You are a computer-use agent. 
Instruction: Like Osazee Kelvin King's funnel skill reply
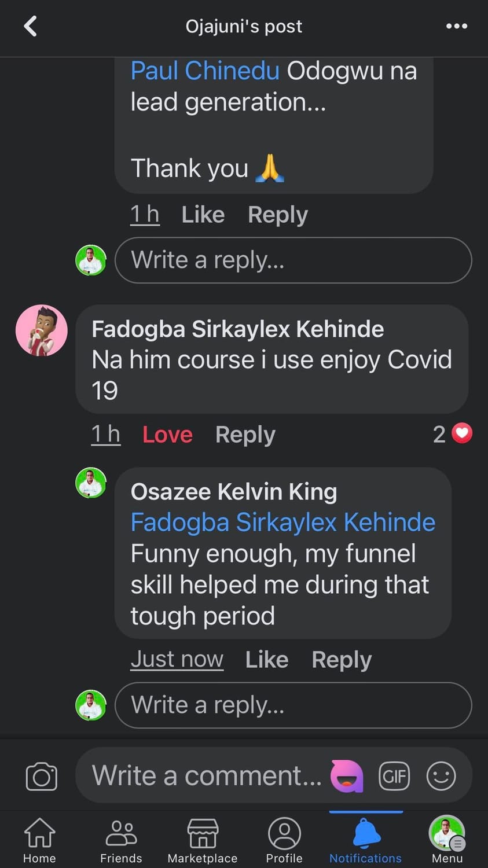pos(266,660)
